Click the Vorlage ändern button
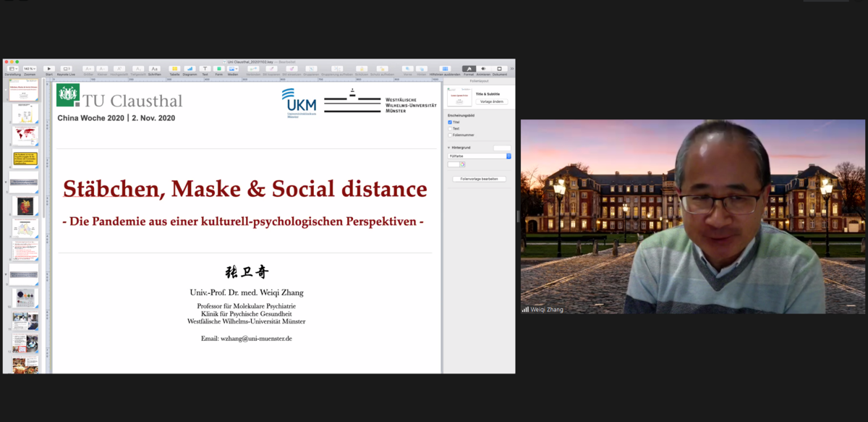868x422 pixels. click(x=491, y=101)
